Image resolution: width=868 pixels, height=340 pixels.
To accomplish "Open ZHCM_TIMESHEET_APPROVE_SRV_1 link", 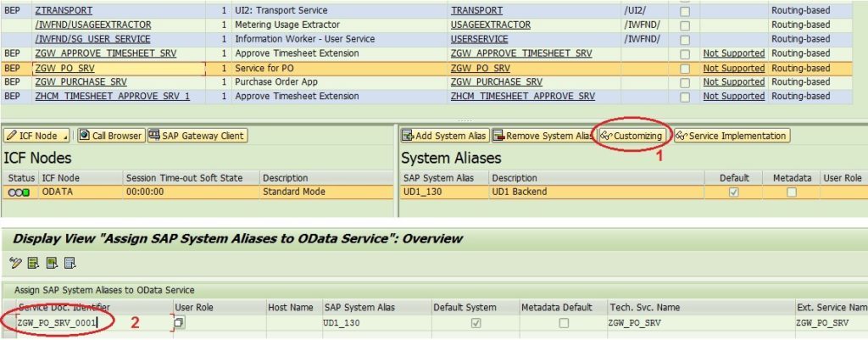I will (113, 97).
